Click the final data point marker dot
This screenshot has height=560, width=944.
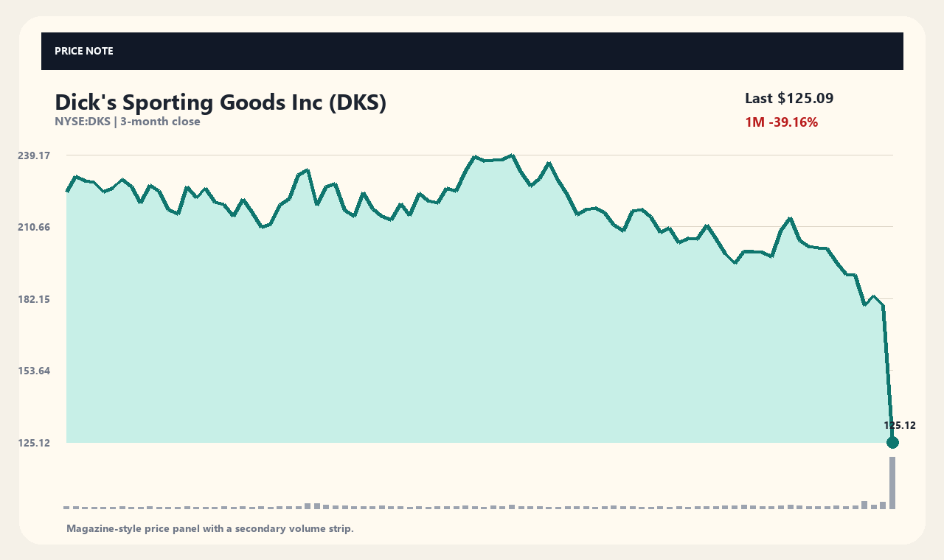tap(892, 442)
